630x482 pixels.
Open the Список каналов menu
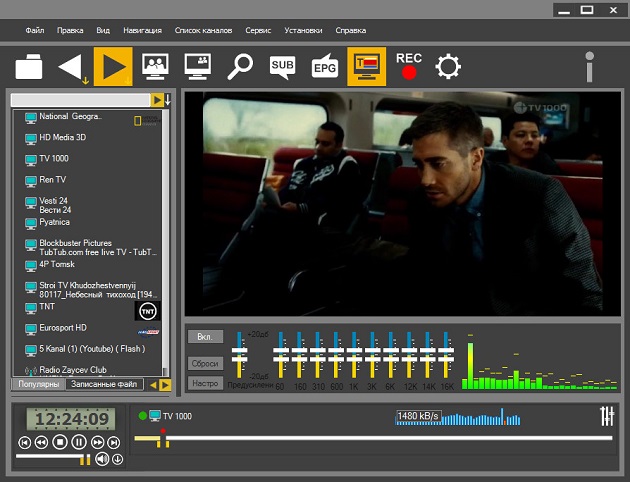(203, 31)
